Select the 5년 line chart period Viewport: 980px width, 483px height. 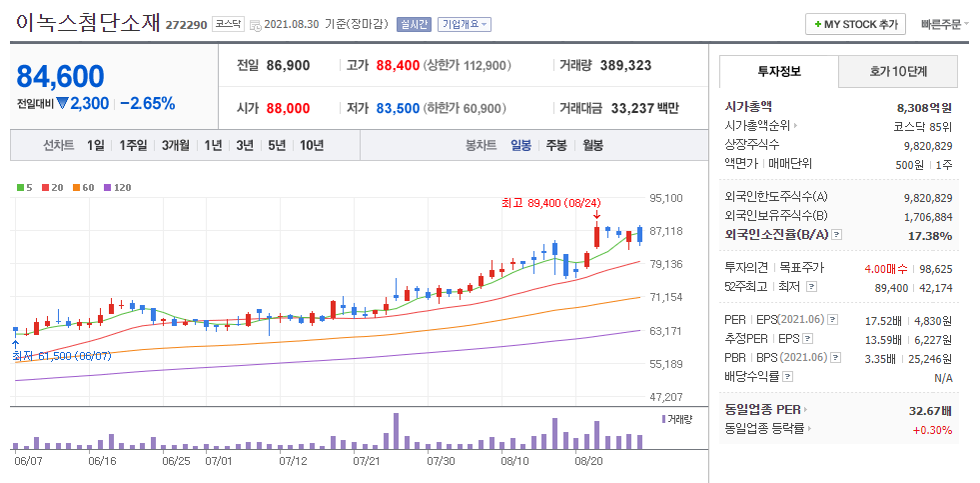tap(277, 146)
